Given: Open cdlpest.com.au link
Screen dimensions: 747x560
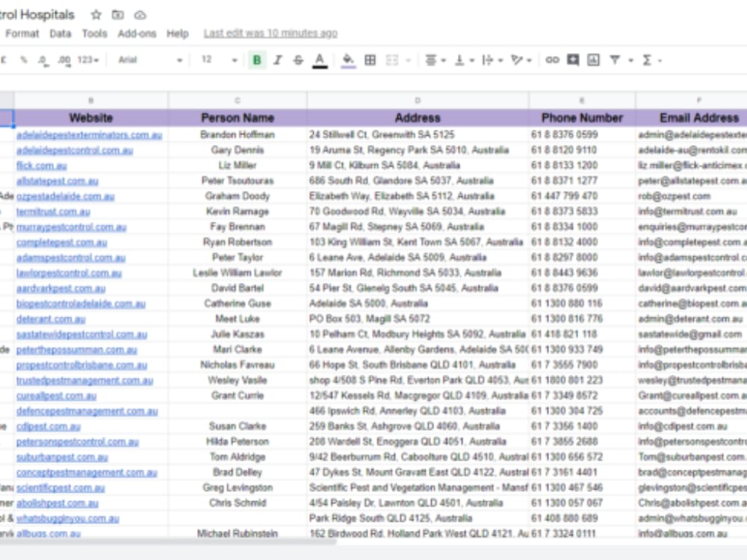Looking at the screenshot, I should (48, 426).
